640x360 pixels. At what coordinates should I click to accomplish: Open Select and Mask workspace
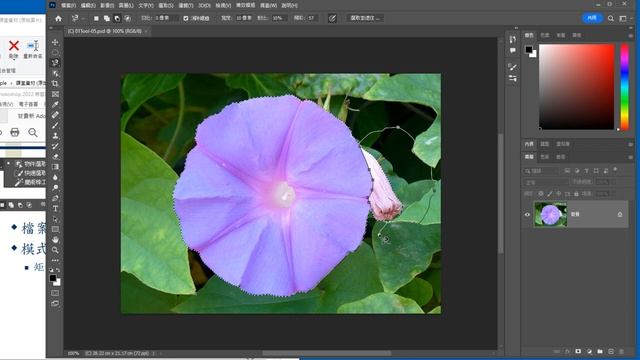[365, 18]
